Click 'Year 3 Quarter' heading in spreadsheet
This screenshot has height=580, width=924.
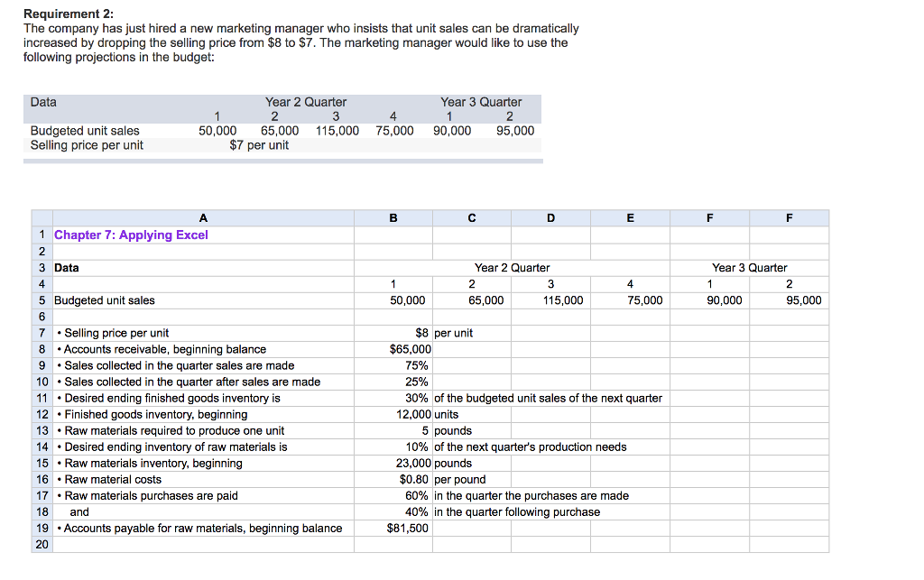(x=749, y=268)
